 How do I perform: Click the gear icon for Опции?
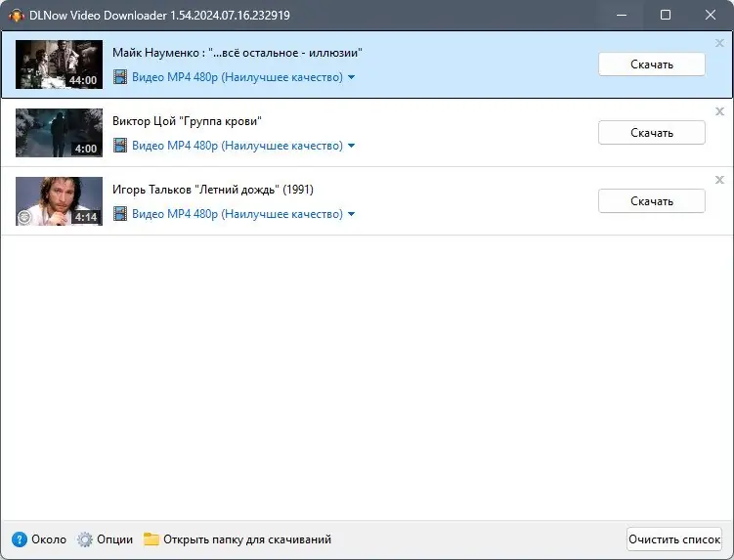pyautogui.click(x=85, y=539)
